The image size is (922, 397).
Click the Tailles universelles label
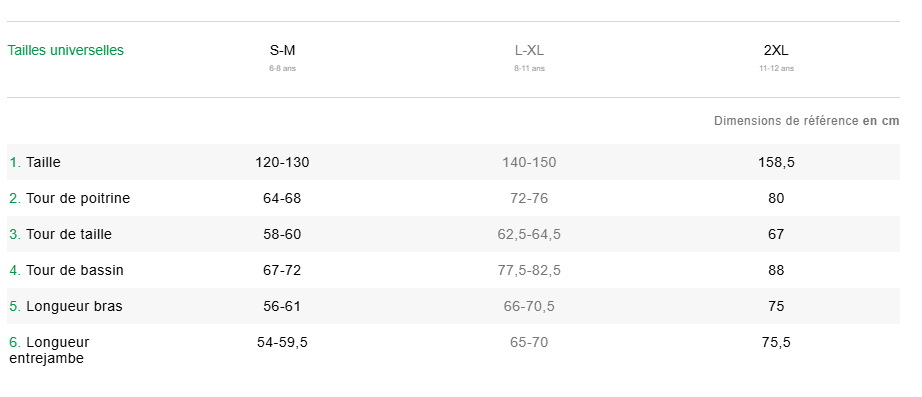(x=65, y=51)
